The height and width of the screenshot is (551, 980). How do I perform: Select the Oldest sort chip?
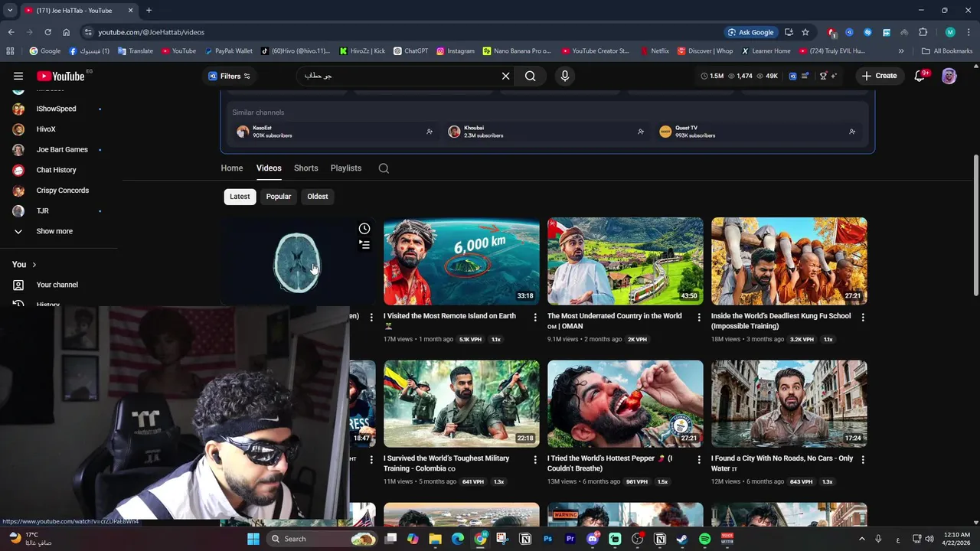(x=318, y=197)
